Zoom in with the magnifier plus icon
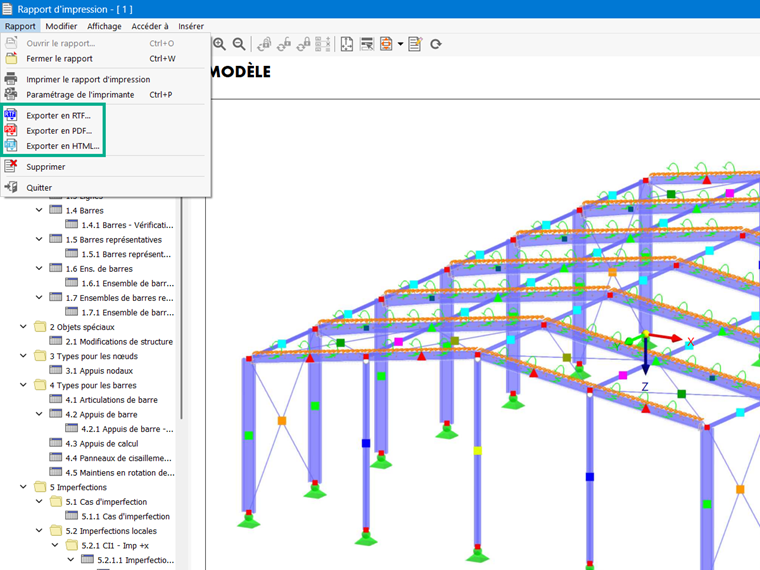 [219, 44]
